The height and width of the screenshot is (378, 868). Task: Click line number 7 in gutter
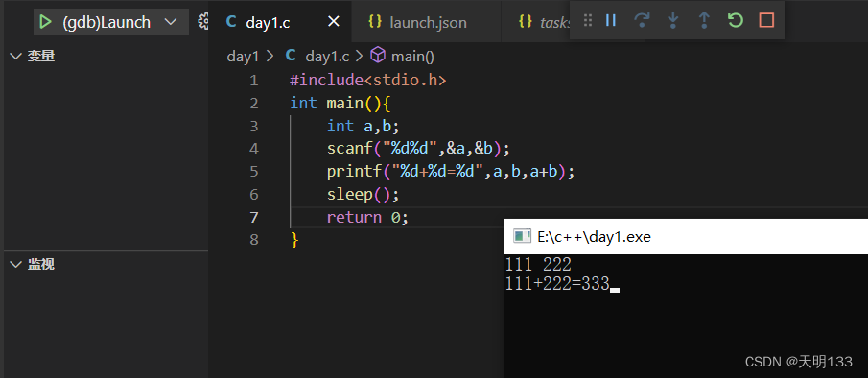tap(253, 218)
